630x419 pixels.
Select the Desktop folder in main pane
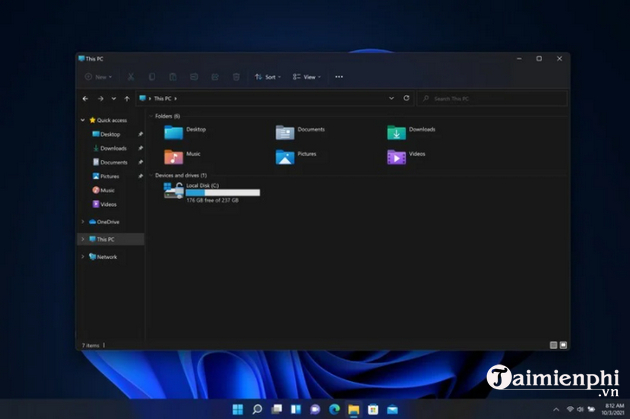pyautogui.click(x=185, y=132)
